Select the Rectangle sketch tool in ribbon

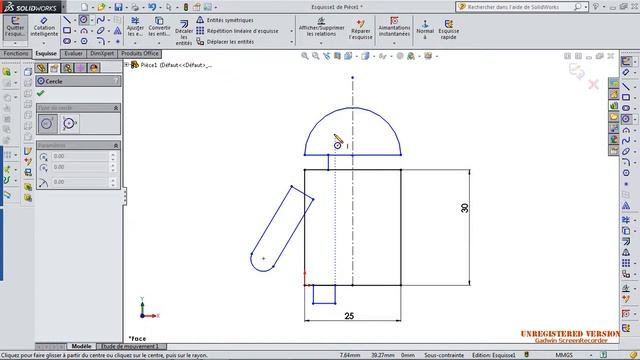pos(67,31)
